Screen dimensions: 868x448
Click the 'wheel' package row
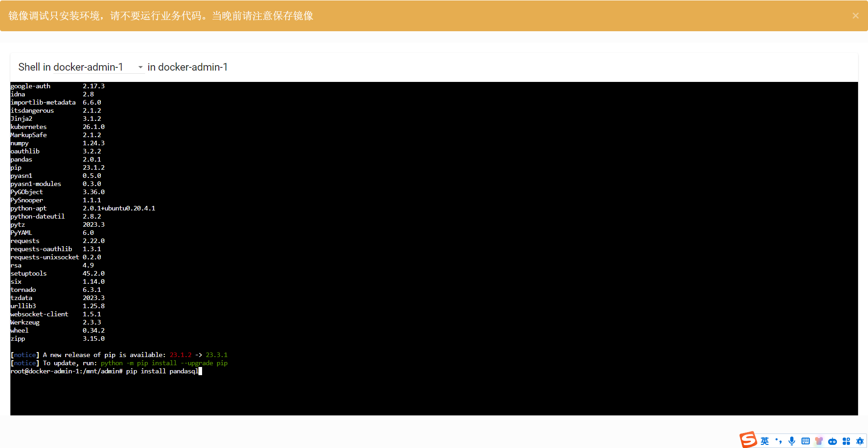point(57,330)
